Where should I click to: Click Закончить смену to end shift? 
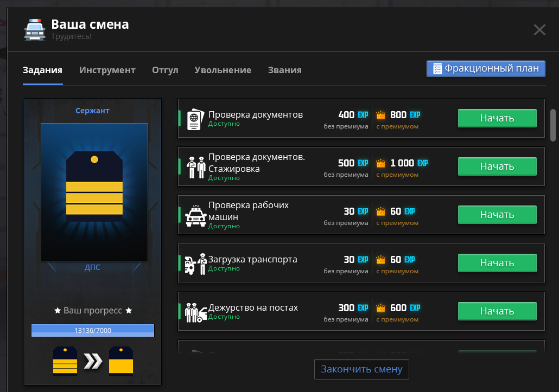[x=361, y=369]
